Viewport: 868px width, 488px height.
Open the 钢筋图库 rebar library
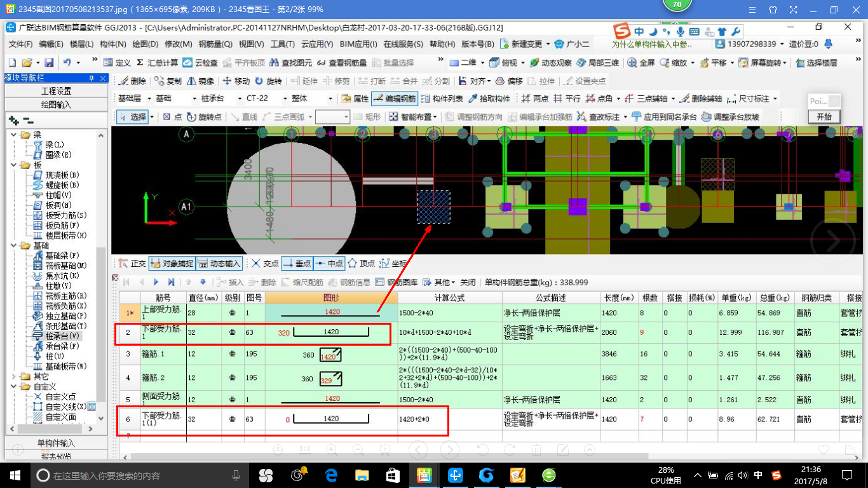point(397,282)
